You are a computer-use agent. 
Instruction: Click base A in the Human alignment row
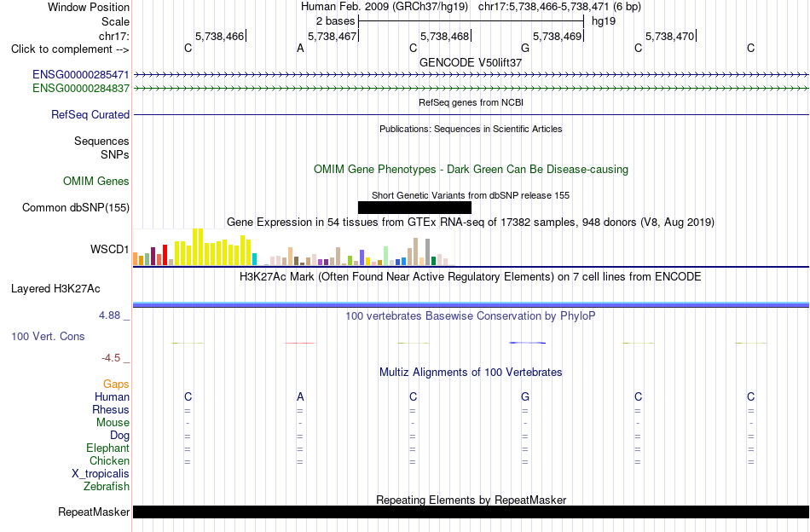tap(300, 396)
